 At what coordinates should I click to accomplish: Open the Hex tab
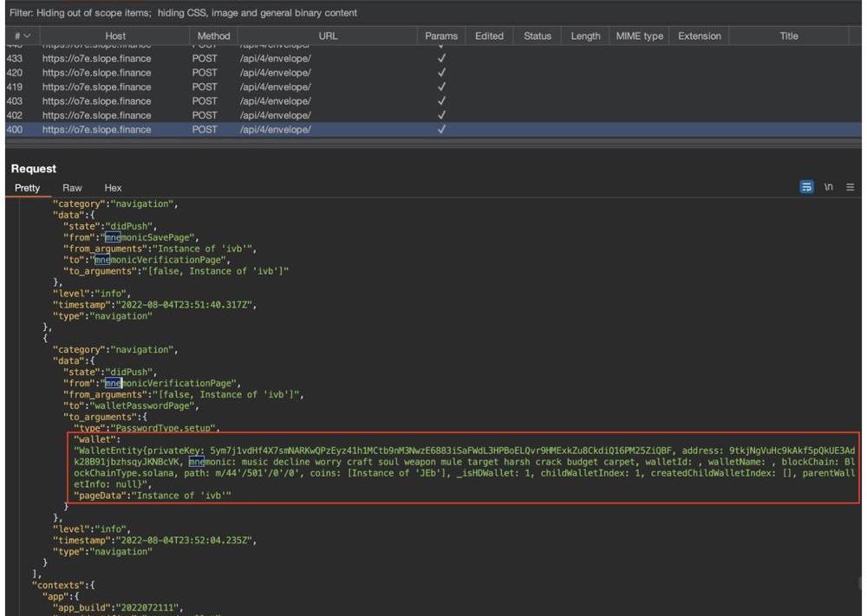pos(113,188)
